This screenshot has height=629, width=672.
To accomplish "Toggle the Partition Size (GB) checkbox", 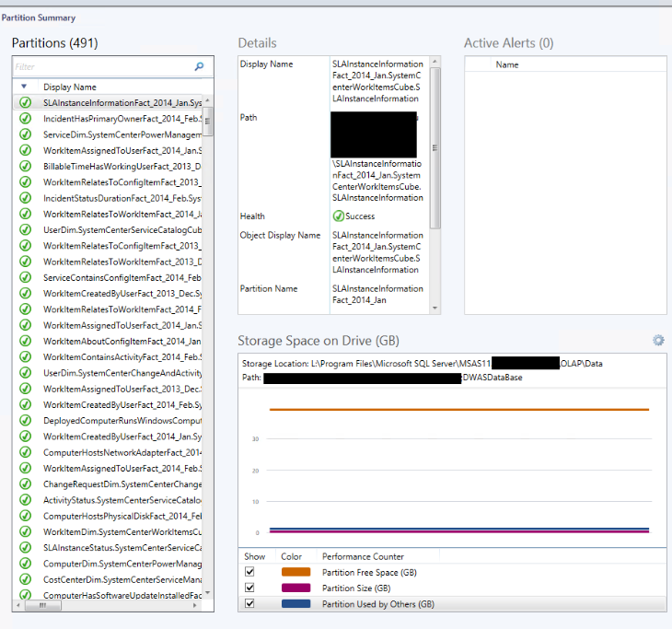I will point(249,588).
